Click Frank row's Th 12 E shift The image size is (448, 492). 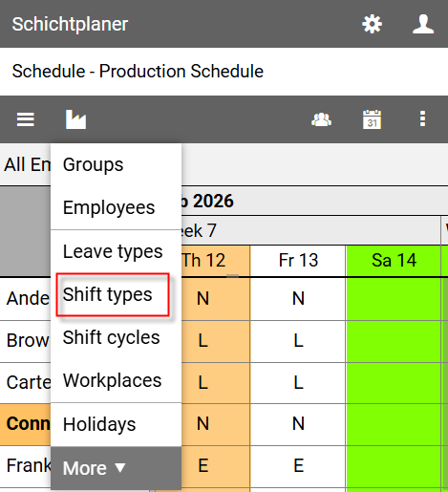(216, 466)
